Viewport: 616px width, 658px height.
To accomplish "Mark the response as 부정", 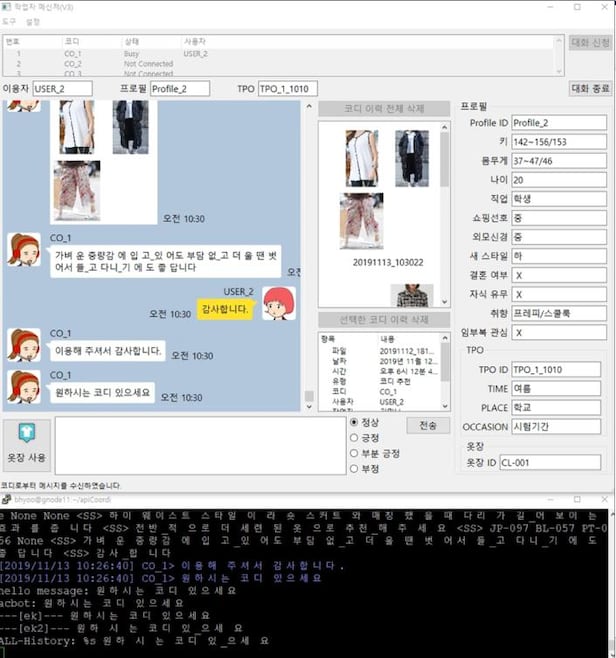I will pos(355,467).
